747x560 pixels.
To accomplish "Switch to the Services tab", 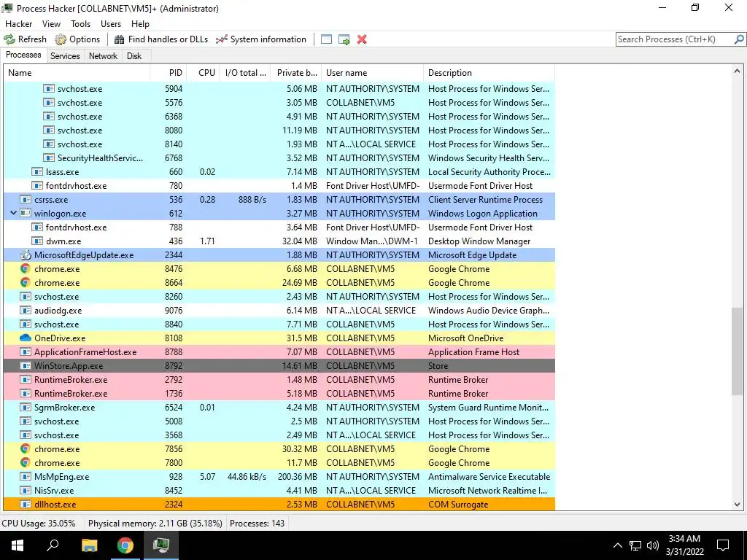I will point(65,55).
